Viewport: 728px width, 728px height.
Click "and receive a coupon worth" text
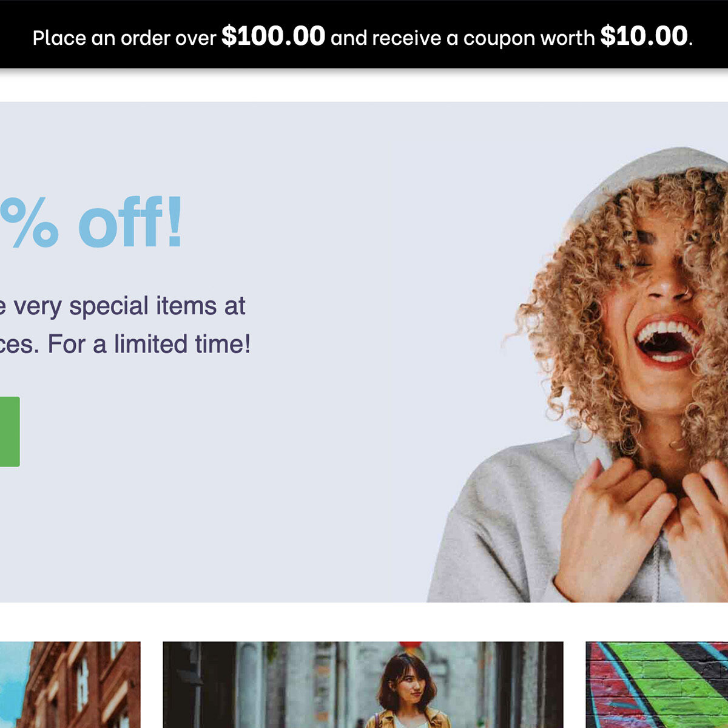coord(462,38)
